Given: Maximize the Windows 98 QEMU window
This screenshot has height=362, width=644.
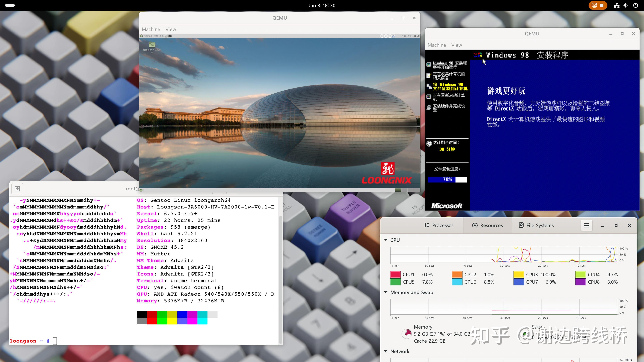Looking at the screenshot, I should [622, 34].
